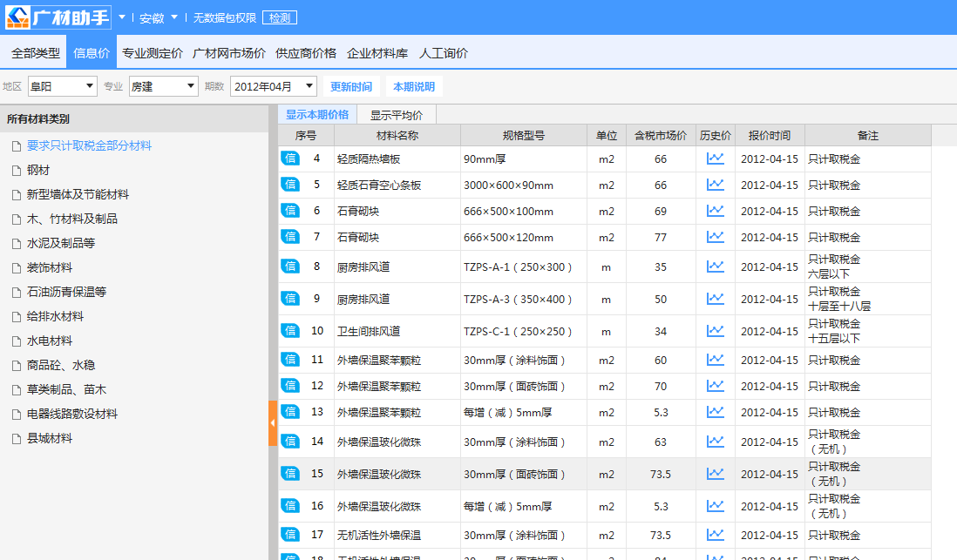957x560 pixels.
Task: Open history price chart for row 5 轻质石膏空心条板
Action: click(715, 185)
